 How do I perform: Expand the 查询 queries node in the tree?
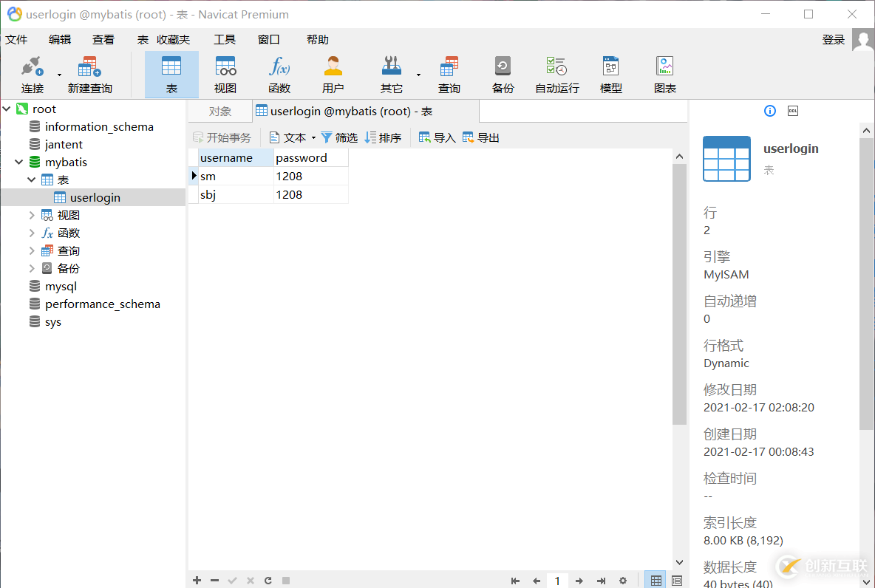coord(32,251)
